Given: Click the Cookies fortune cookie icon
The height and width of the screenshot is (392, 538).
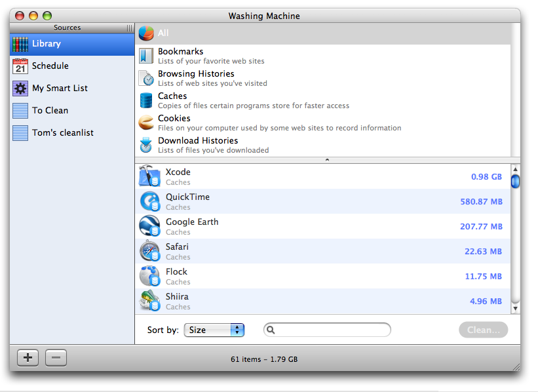Looking at the screenshot, I should pyautogui.click(x=146, y=123).
